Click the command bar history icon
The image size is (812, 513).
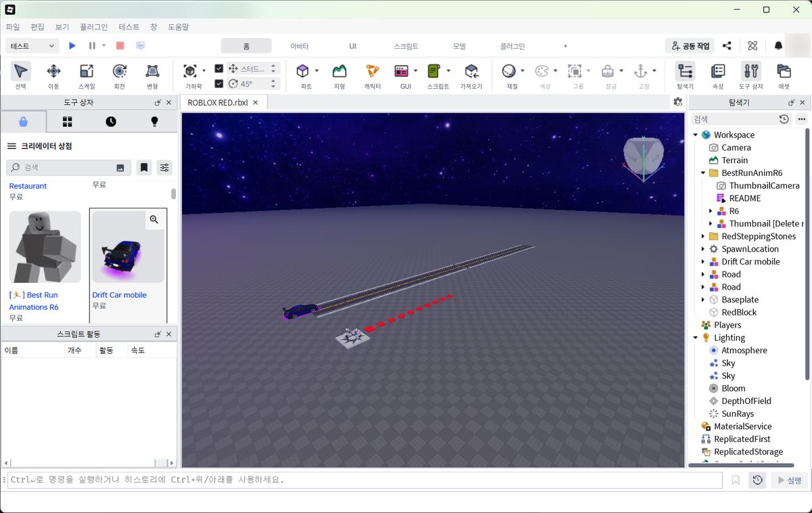pyautogui.click(x=757, y=480)
